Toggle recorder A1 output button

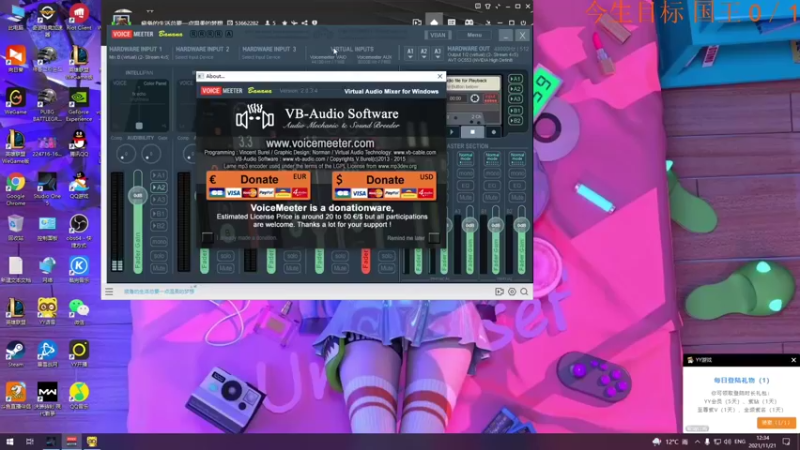tap(515, 79)
